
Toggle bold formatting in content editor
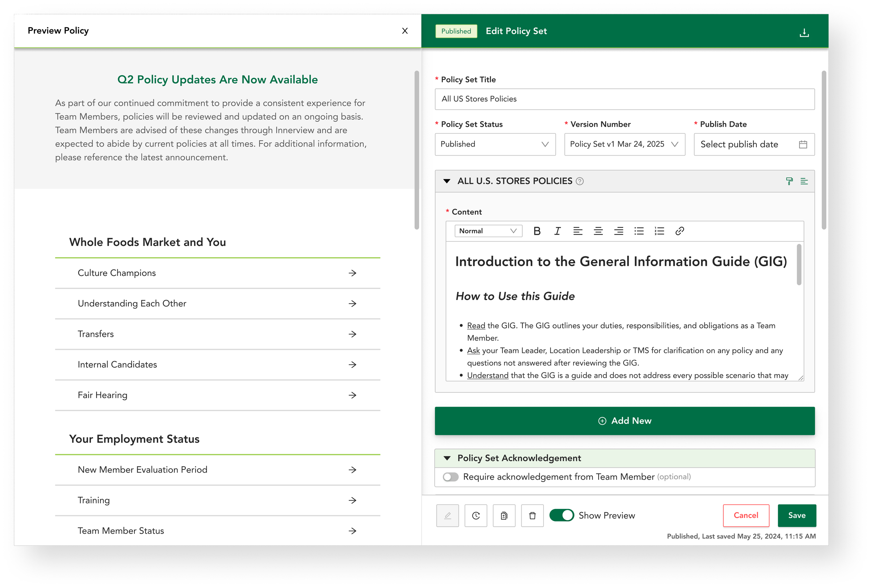point(537,231)
